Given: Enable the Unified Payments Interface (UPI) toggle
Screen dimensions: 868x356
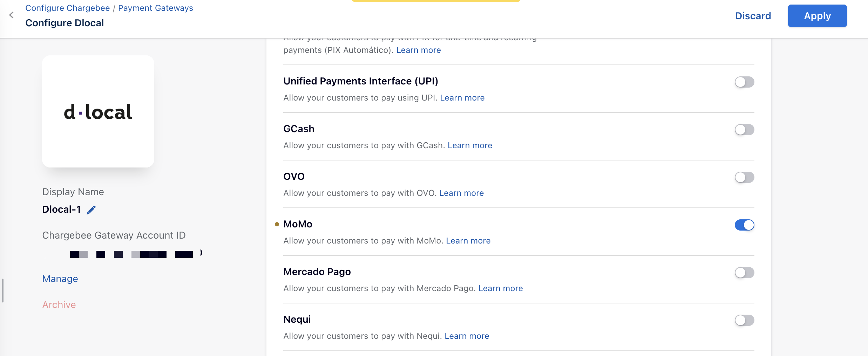Looking at the screenshot, I should click(x=744, y=82).
